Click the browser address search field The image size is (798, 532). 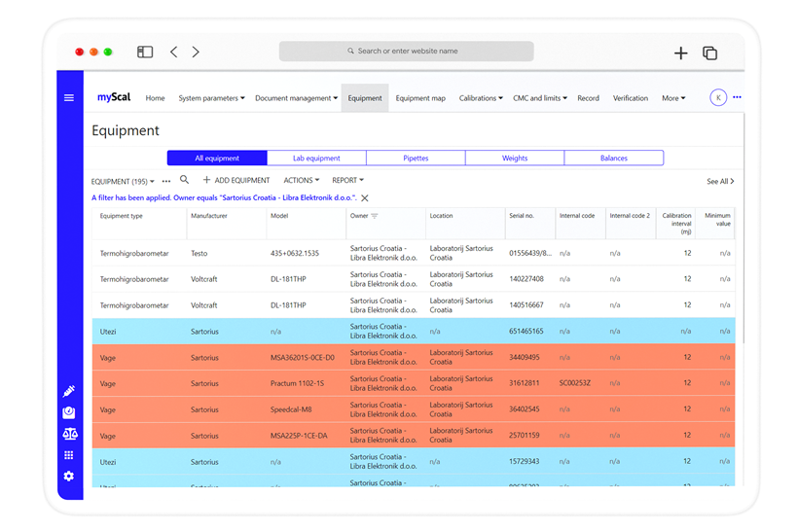(x=406, y=52)
